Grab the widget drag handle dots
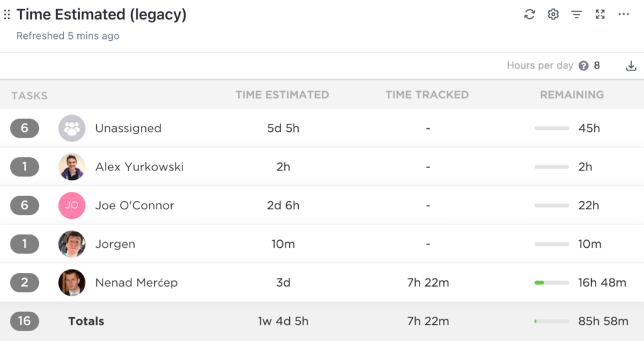 (7, 14)
